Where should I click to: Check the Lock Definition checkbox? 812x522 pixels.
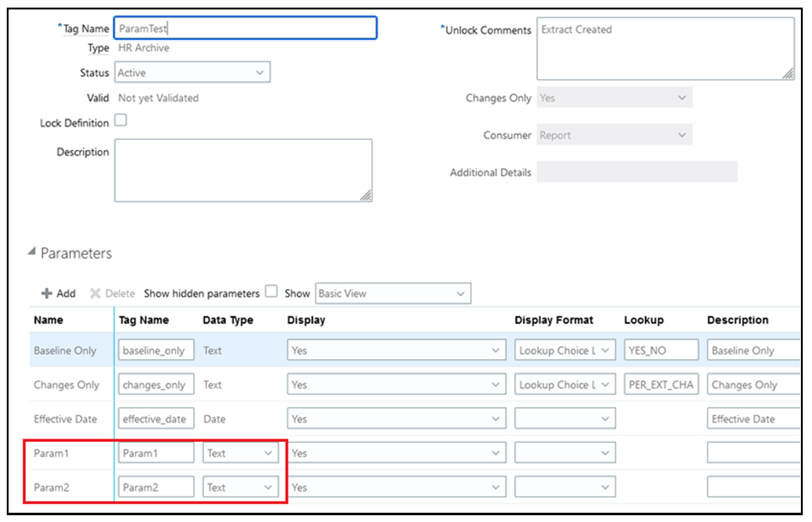pyautogui.click(x=121, y=121)
